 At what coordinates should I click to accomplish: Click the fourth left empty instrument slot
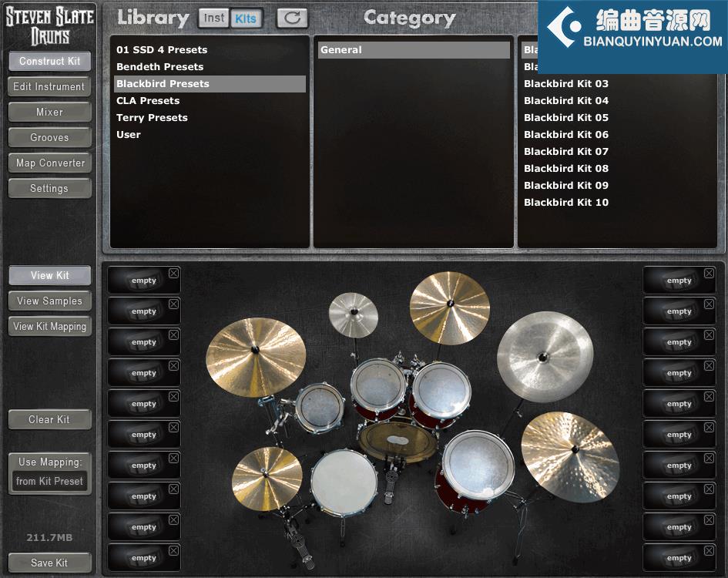pos(144,373)
